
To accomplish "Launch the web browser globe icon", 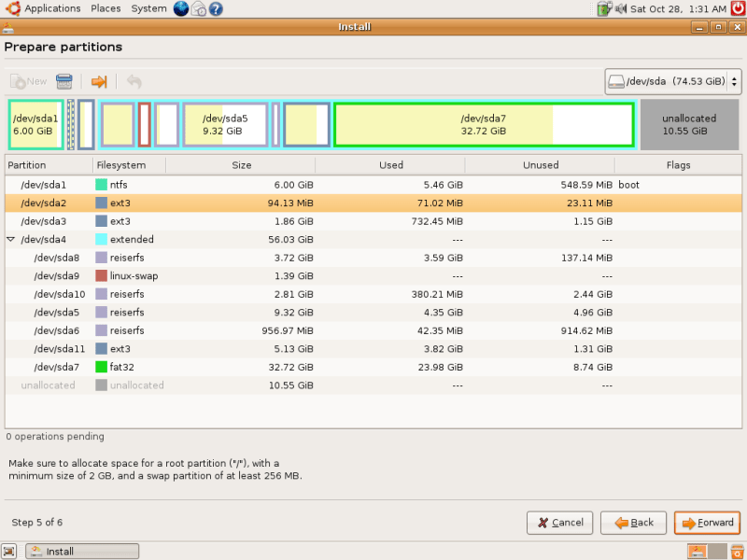I will coord(181,8).
